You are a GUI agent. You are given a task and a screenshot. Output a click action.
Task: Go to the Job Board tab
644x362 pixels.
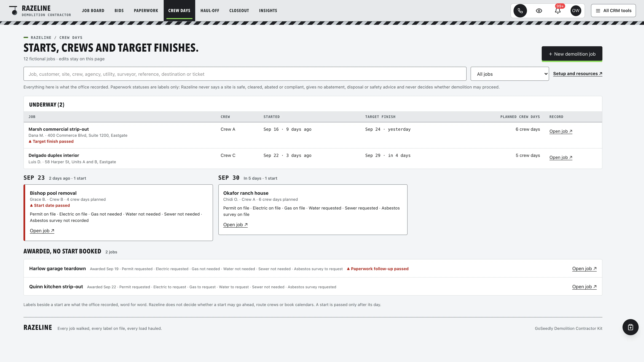(x=93, y=11)
